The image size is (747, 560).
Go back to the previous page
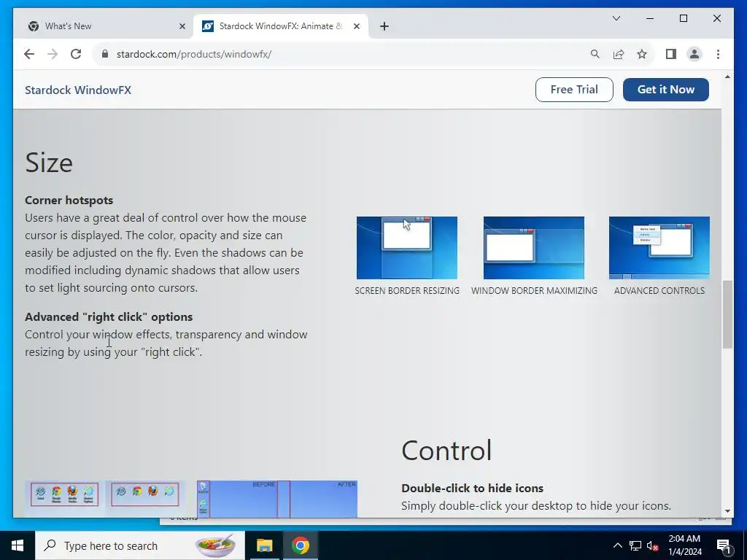click(29, 54)
